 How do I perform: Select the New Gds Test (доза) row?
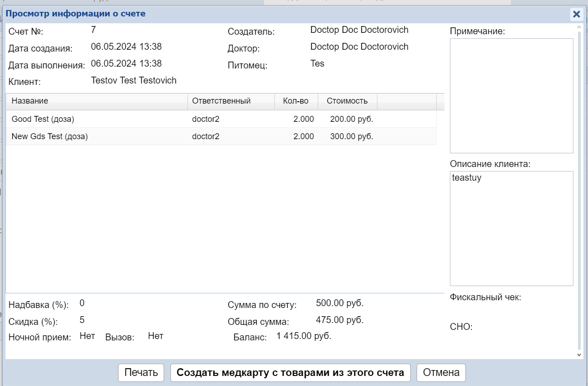pyautogui.click(x=50, y=136)
